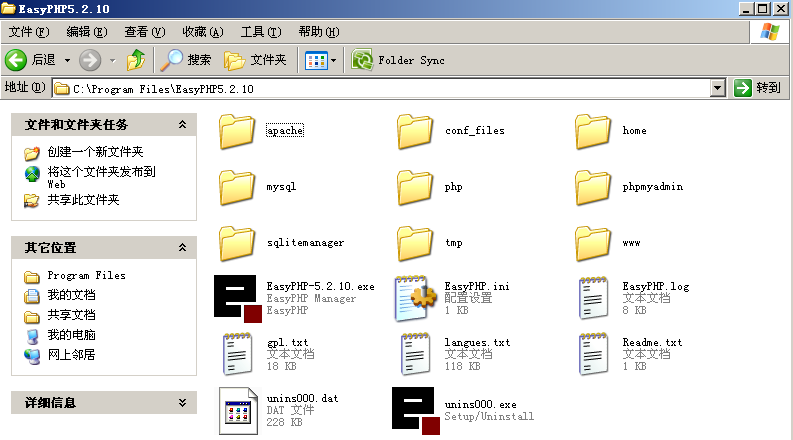Image resolution: width=793 pixels, height=440 pixels.
Task: Select the phpmyadmin folder icon
Action: (x=593, y=187)
